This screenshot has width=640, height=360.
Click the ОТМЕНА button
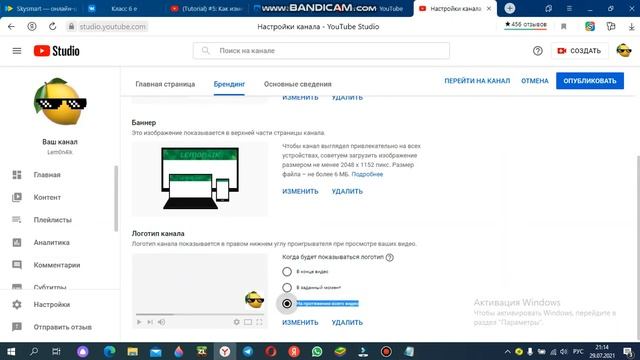(534, 81)
